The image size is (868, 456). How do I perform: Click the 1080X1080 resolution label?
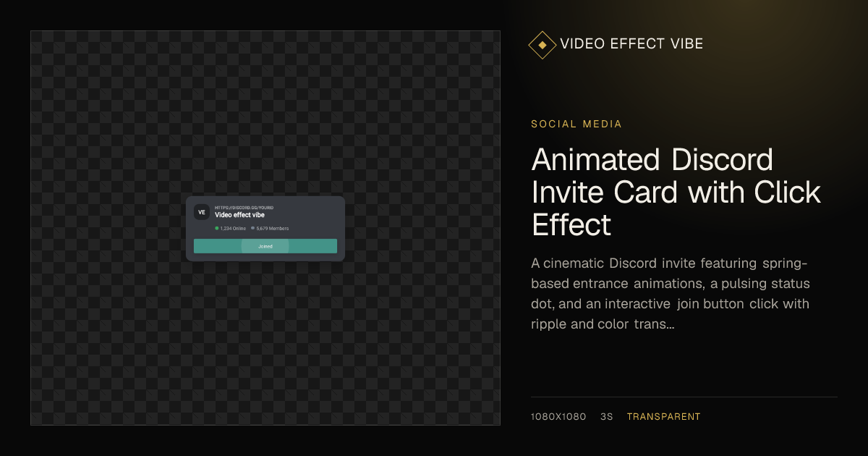pyautogui.click(x=558, y=417)
